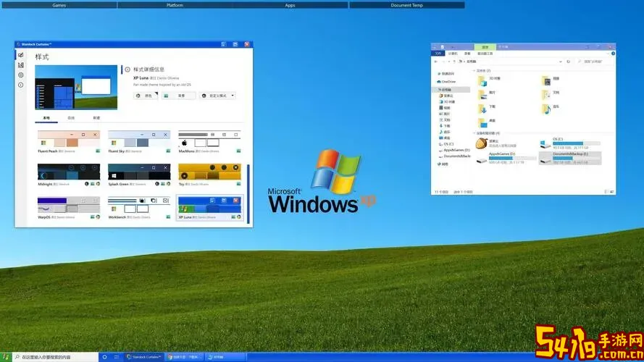Click the wallpaper icon on Toy row
Screen dimensions: 644x362
pyautogui.click(x=238, y=184)
